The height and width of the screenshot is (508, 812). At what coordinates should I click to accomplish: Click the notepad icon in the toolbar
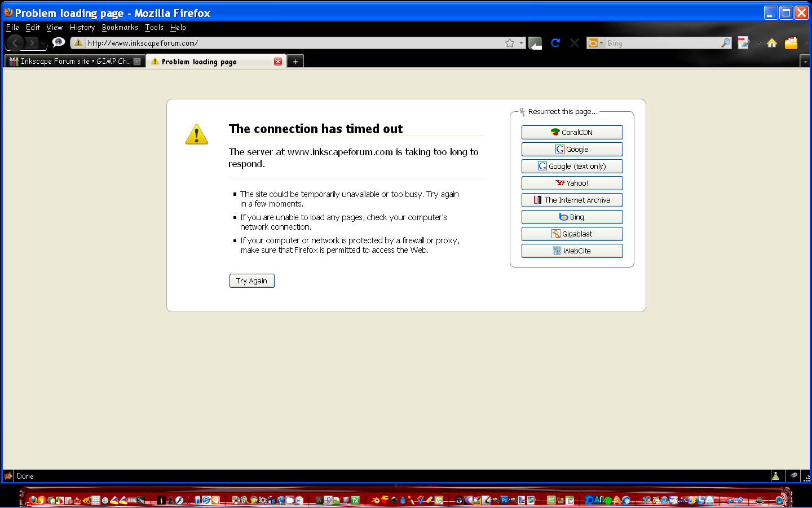click(x=744, y=43)
